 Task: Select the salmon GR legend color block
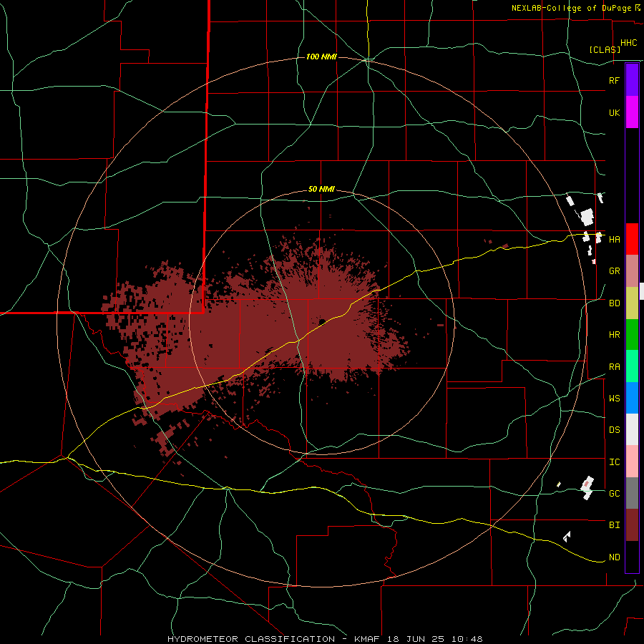click(x=632, y=270)
